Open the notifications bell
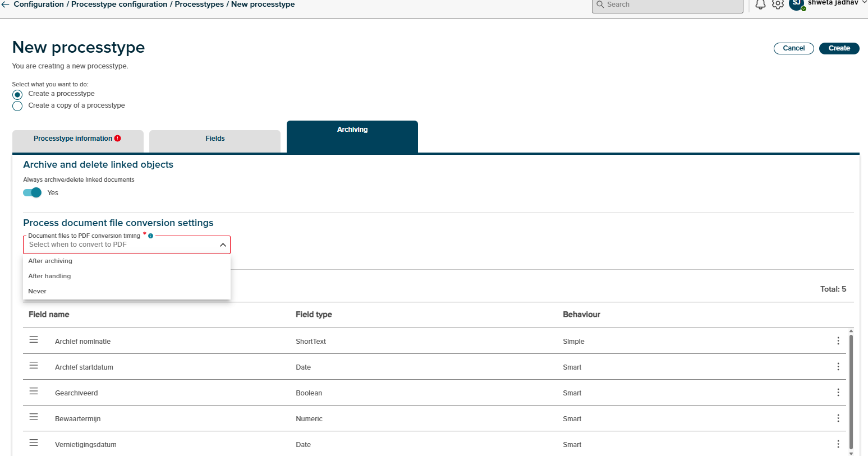This screenshot has height=456, width=868. pos(760,4)
